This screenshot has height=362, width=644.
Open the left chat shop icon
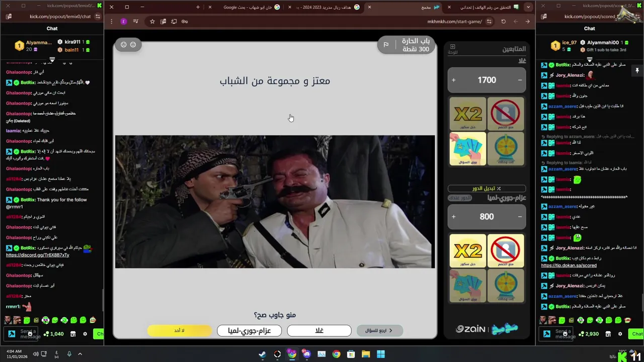pyautogui.click(x=73, y=334)
